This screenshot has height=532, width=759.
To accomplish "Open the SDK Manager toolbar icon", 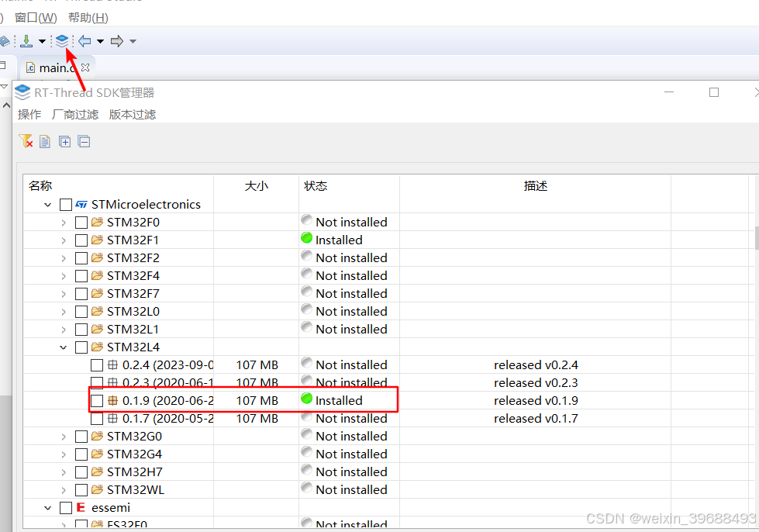I will click(62, 41).
